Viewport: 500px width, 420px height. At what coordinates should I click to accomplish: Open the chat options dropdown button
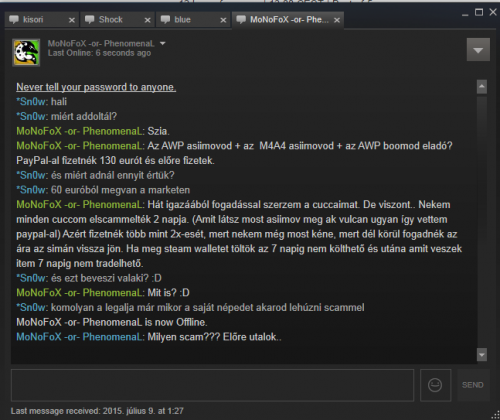pyautogui.click(x=478, y=50)
